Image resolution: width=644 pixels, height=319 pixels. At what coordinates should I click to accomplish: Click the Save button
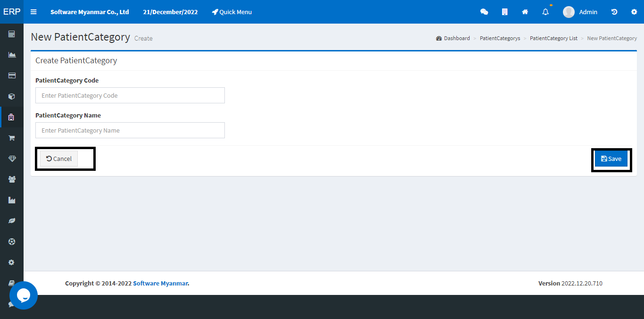pyautogui.click(x=611, y=159)
